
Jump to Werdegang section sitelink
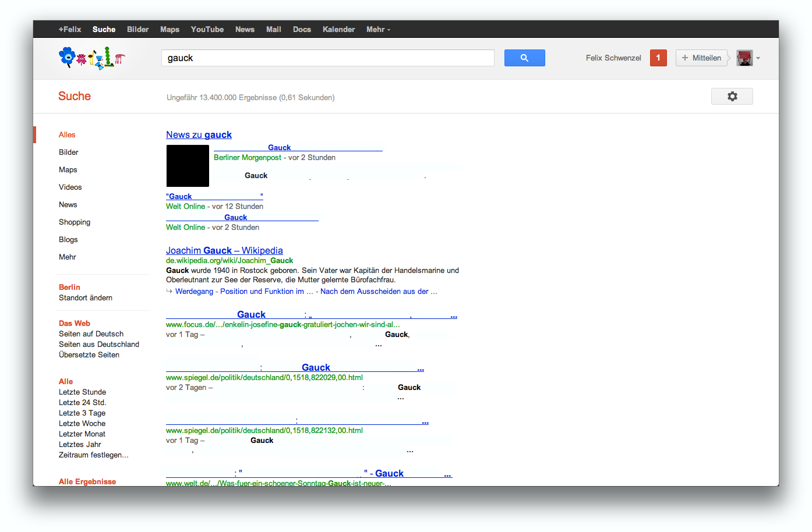coord(194,291)
